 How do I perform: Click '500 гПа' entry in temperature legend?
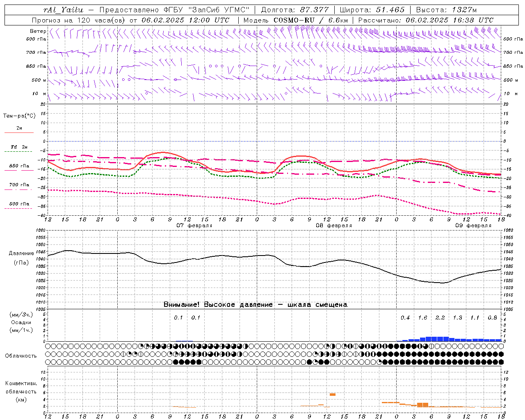coord(19,204)
